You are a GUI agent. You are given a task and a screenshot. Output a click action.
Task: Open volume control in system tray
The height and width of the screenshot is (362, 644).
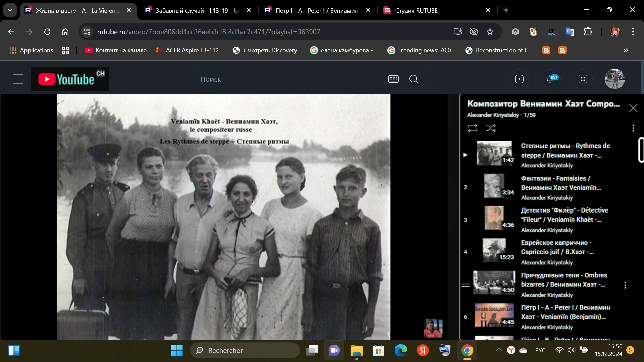(x=571, y=350)
